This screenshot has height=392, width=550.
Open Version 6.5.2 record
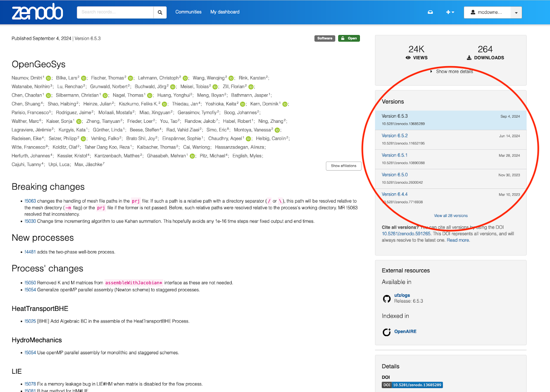(x=395, y=135)
